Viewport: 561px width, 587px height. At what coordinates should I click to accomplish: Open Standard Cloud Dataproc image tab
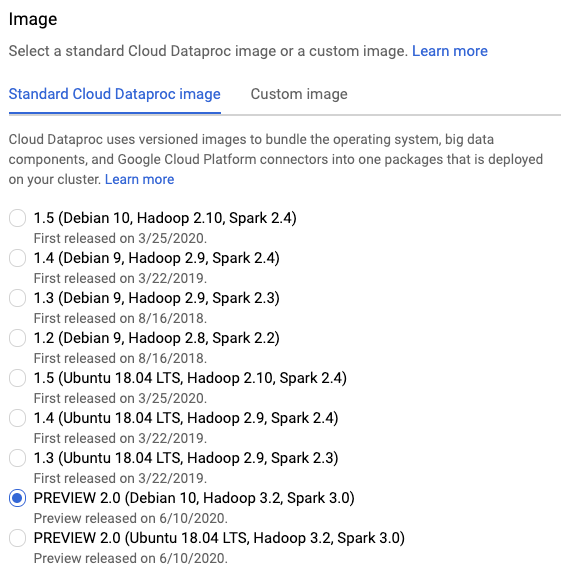coord(115,94)
